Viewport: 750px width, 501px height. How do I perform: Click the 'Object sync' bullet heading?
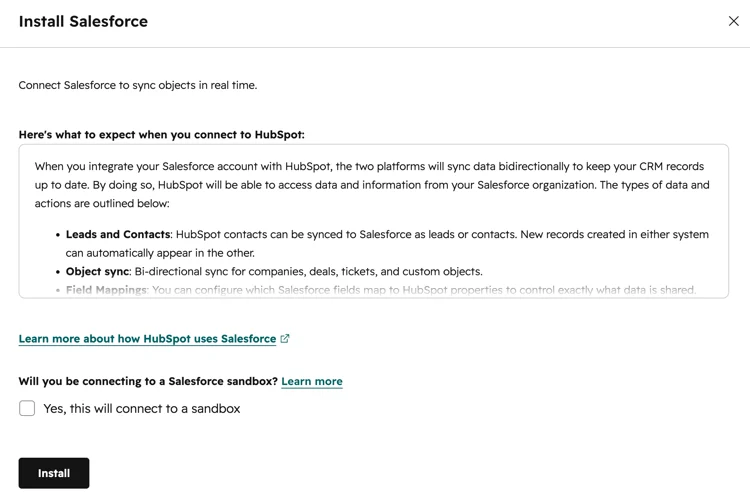(98, 271)
